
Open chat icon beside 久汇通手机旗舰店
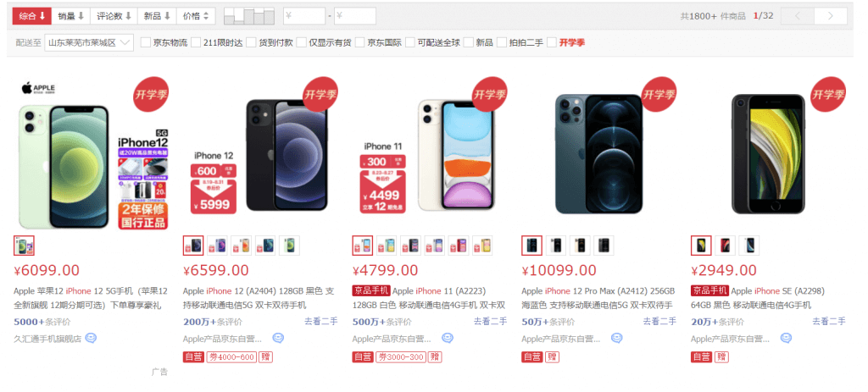(x=91, y=338)
